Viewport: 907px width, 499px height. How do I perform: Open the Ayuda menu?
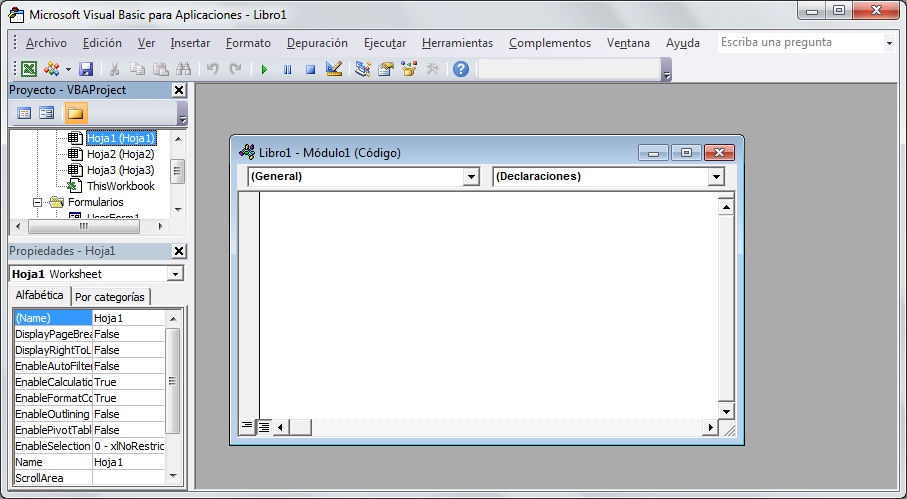pyautogui.click(x=683, y=43)
